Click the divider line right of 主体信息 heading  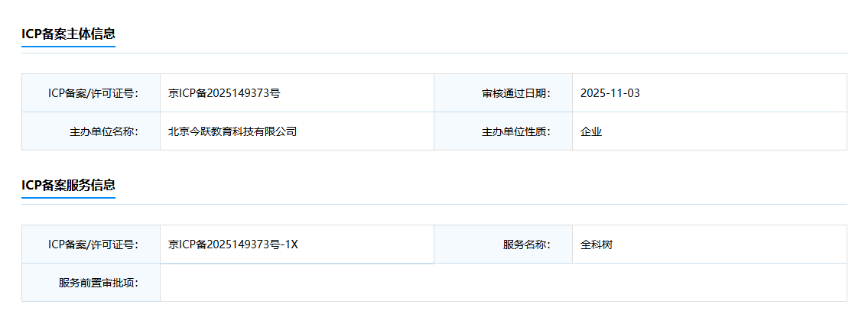tap(480, 53)
